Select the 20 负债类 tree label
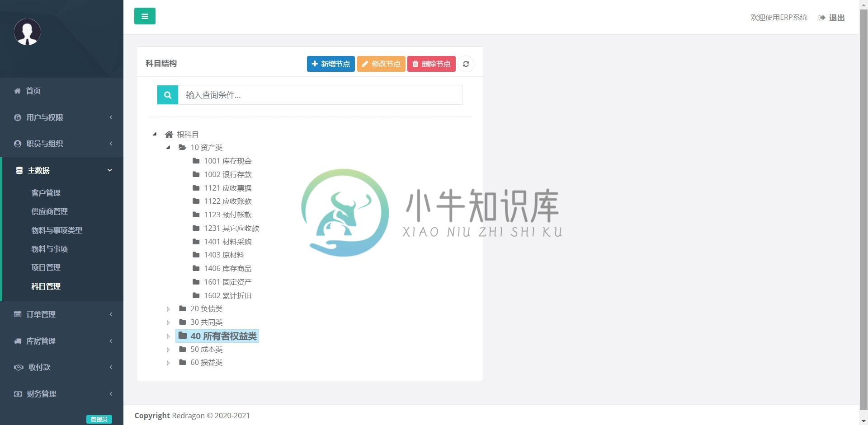The width and height of the screenshot is (868, 425). coord(206,308)
